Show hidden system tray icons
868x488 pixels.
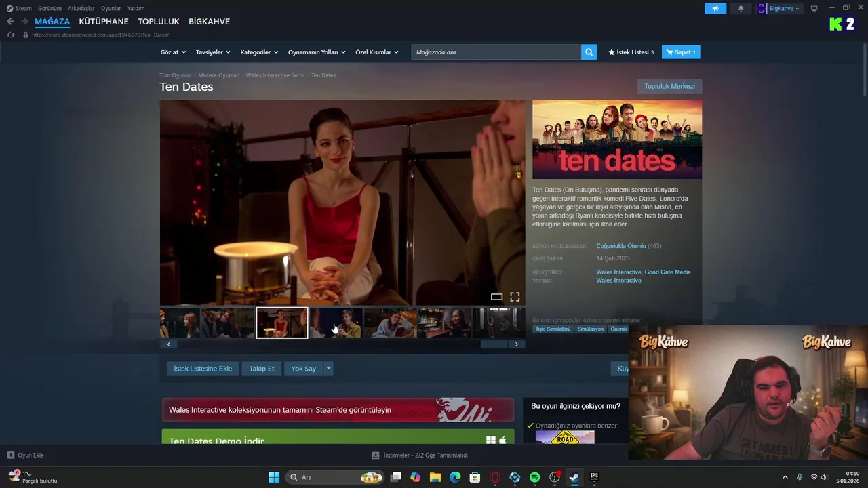coord(785,477)
